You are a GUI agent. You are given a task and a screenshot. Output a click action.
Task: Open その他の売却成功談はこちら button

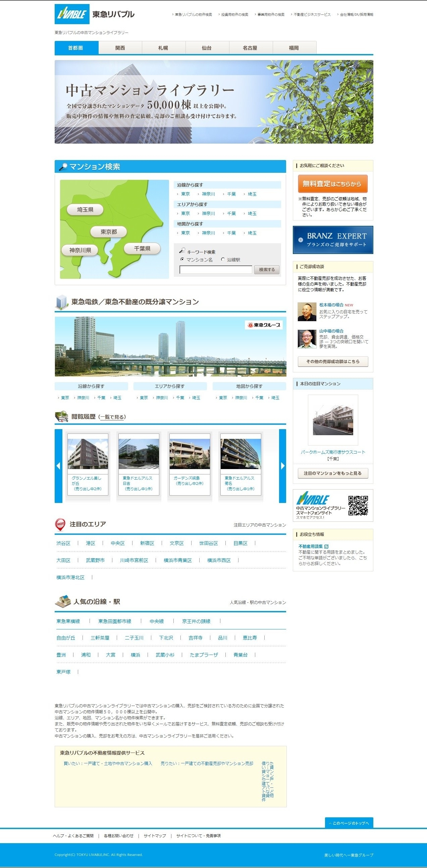pos(333,361)
